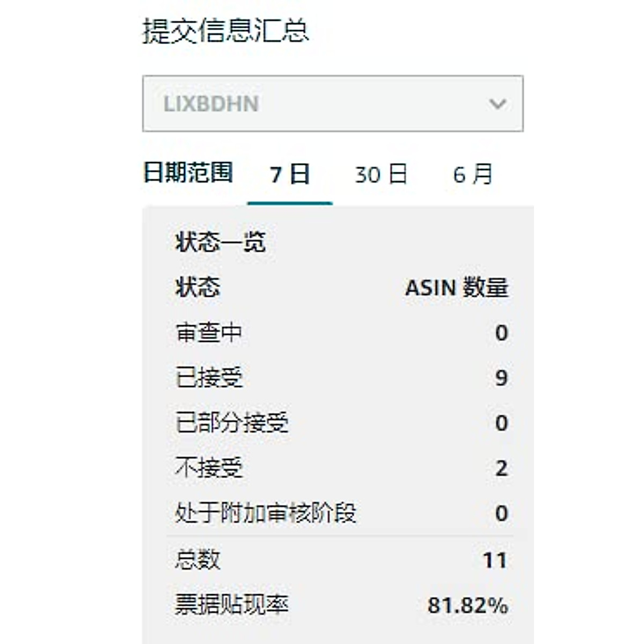
Task: Select the 已部分接受 status label
Action: 232,423
